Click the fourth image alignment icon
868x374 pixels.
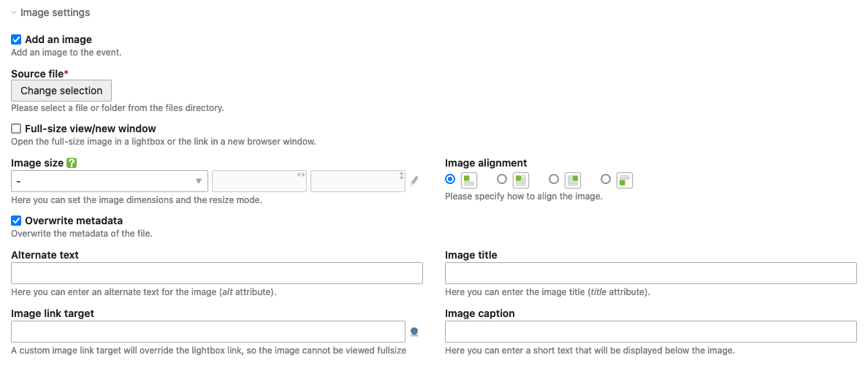point(625,180)
